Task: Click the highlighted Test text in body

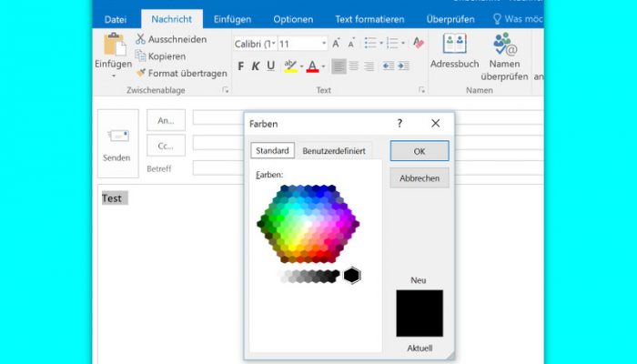Action: coord(115,197)
